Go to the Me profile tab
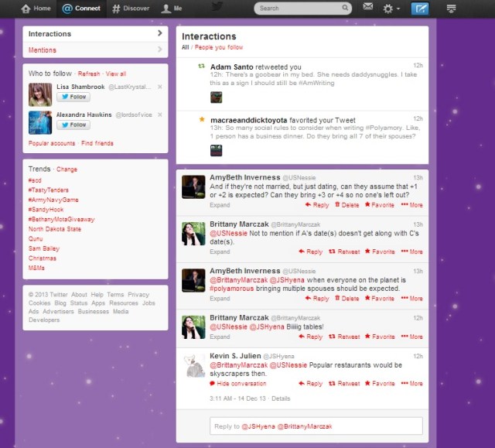495x448 pixels. pos(172,9)
